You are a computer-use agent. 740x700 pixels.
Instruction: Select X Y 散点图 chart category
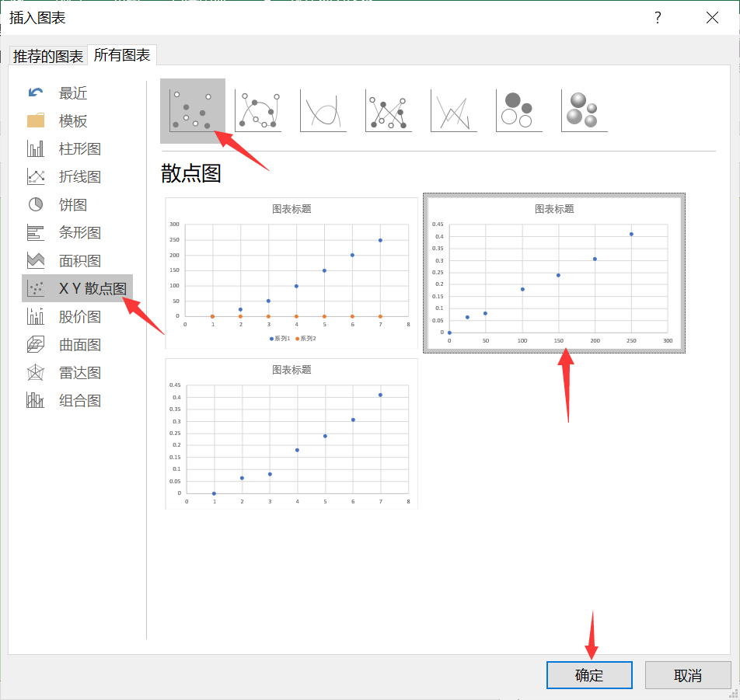click(77, 288)
